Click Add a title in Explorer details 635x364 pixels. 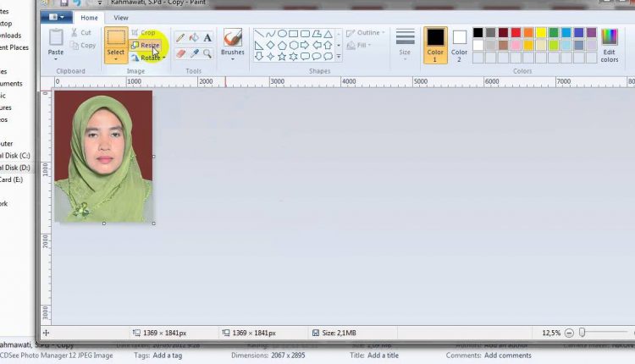pos(383,355)
